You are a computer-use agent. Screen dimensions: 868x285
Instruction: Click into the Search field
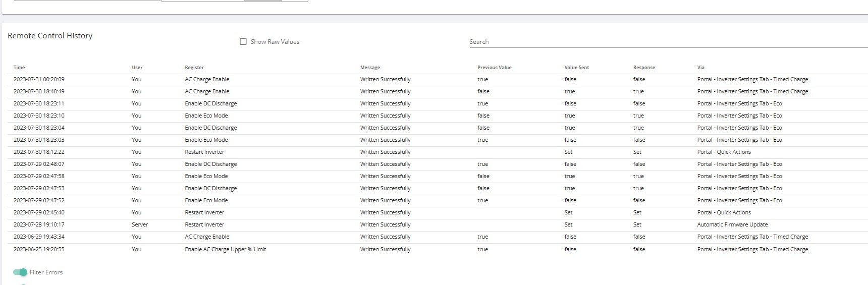(x=669, y=42)
